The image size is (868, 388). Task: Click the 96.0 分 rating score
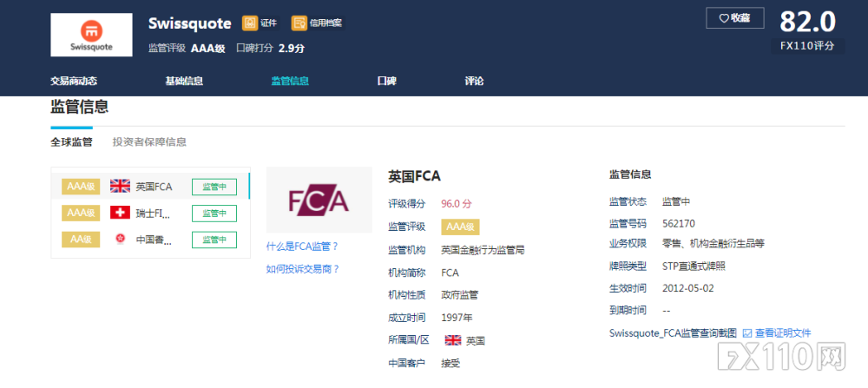click(x=457, y=204)
